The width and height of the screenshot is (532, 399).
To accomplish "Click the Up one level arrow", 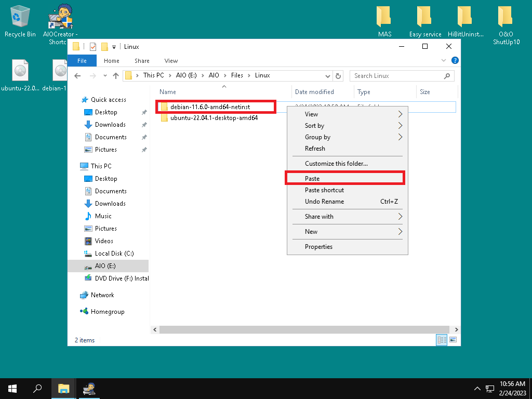I will pos(115,76).
